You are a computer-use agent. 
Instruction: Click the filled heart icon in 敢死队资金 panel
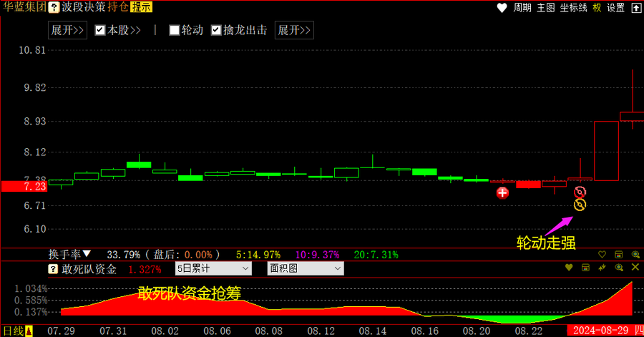point(569,268)
